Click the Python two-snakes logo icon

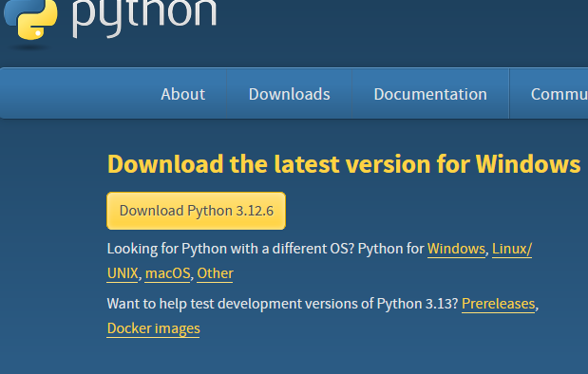click(x=30, y=19)
